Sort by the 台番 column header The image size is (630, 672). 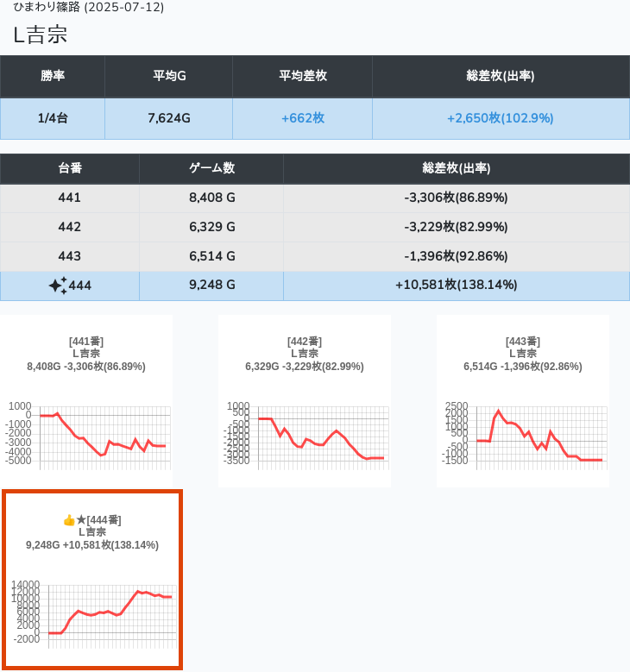point(70,168)
